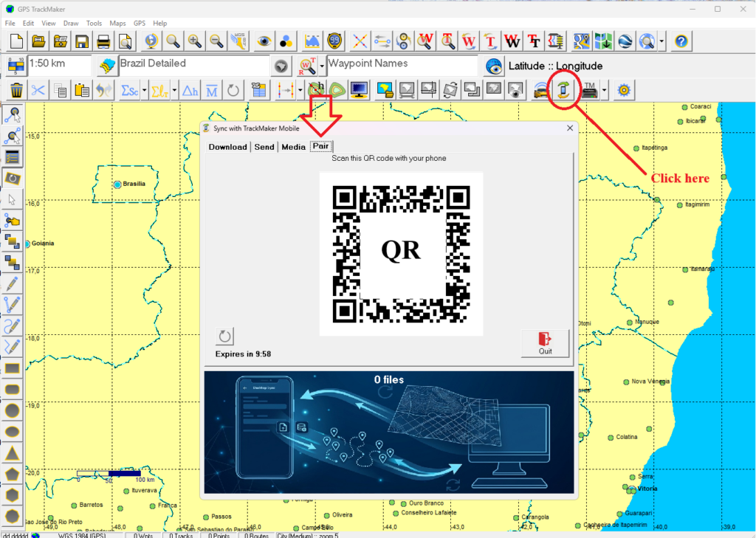Viewport: 756px width, 538px height.
Task: Click the Waypoint Names field
Action: pyautogui.click(x=402, y=66)
